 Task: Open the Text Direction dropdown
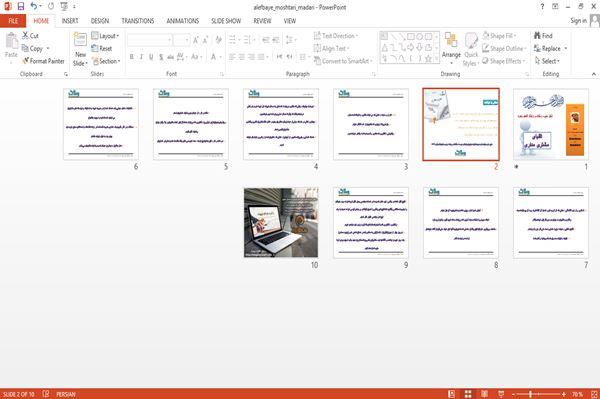[336, 36]
